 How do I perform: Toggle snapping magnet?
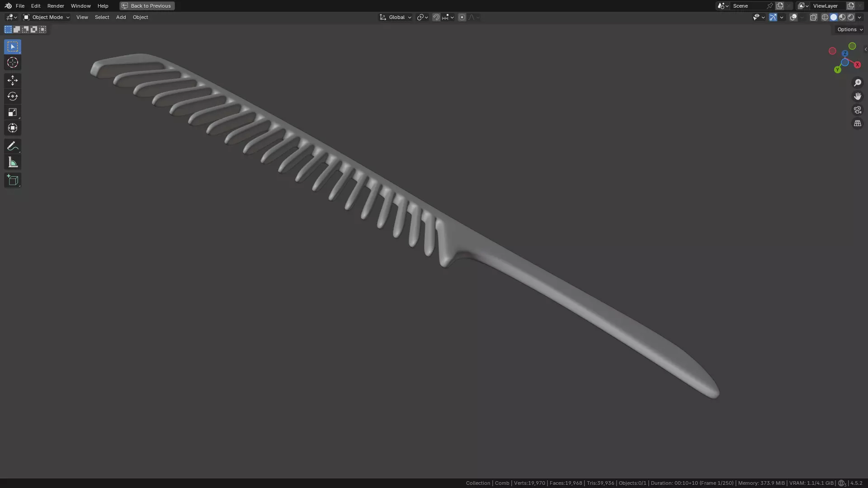coord(436,17)
